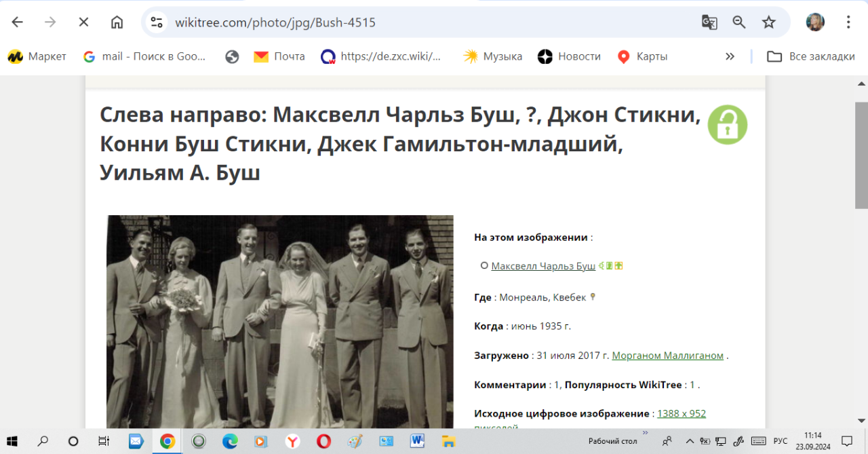Open the Все закладки bookmarks folder
Viewport: 868px width, 454px height.
[811, 56]
